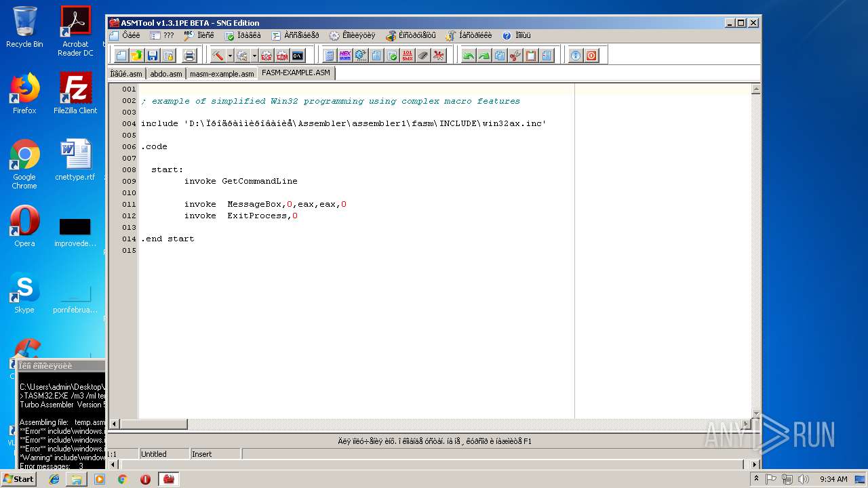Open the blue info icon
Viewport: 868px width, 488px height.
click(576, 56)
